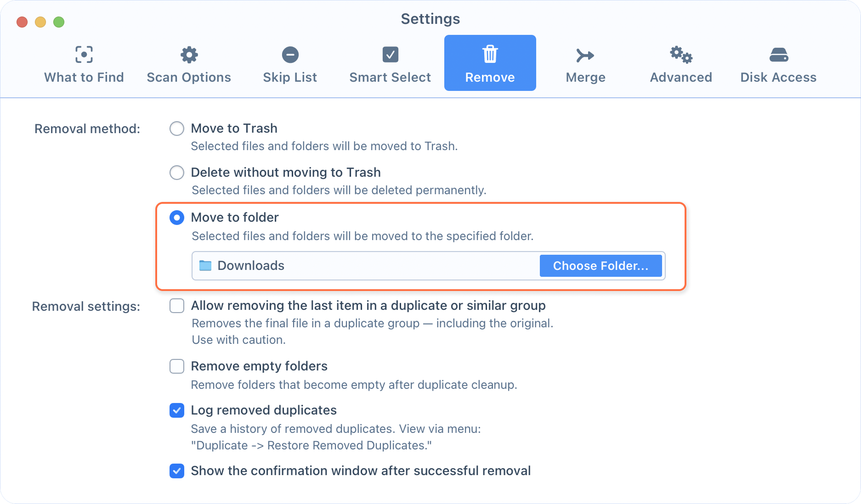
Task: Enable Allow removing the last item checkbox
Action: 177,306
